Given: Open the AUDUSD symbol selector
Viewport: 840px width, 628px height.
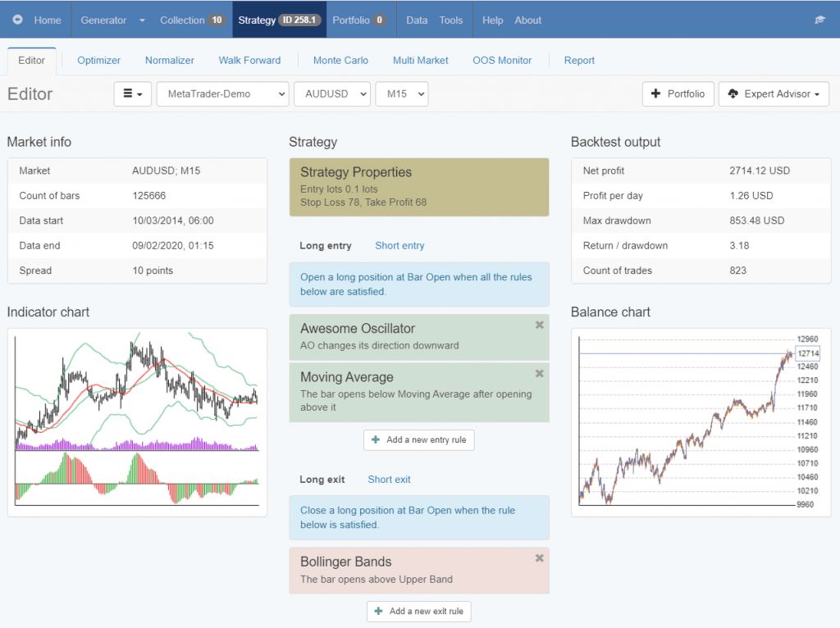Looking at the screenshot, I should 331,93.
